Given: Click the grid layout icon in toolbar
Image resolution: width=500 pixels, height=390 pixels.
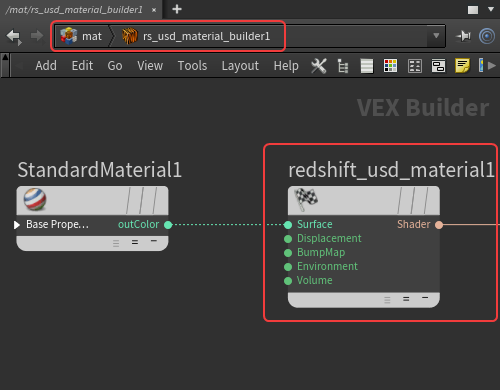Looking at the screenshot, I should pyautogui.click(x=415, y=66).
